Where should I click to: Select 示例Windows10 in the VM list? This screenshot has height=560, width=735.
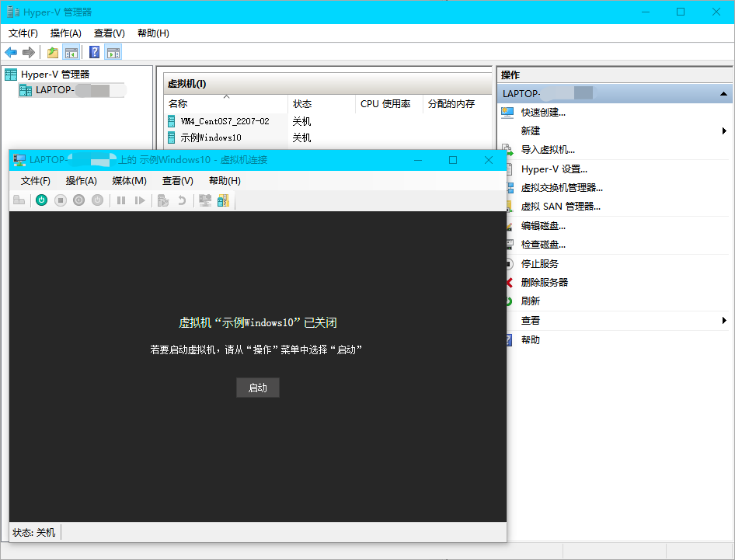(x=211, y=137)
